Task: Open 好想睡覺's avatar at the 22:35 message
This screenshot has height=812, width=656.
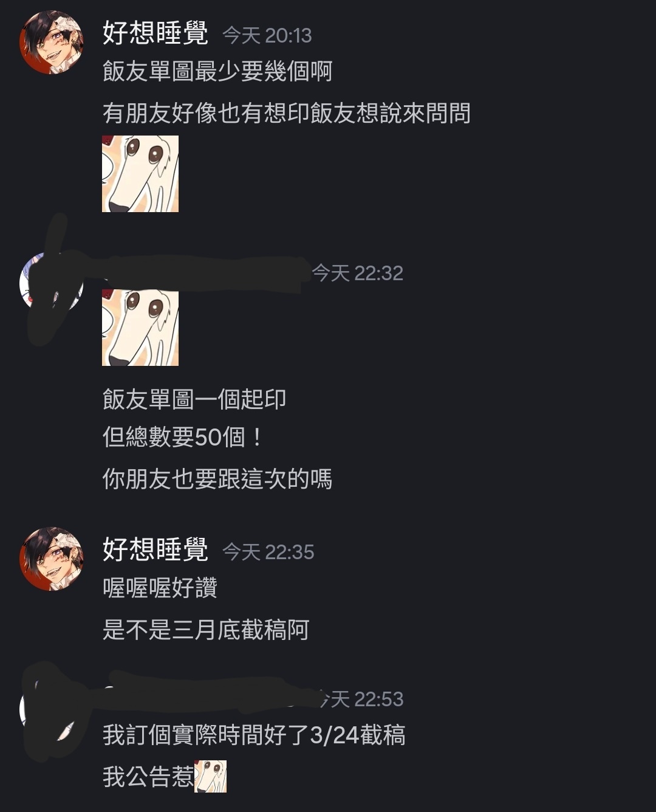Action: coord(52,559)
